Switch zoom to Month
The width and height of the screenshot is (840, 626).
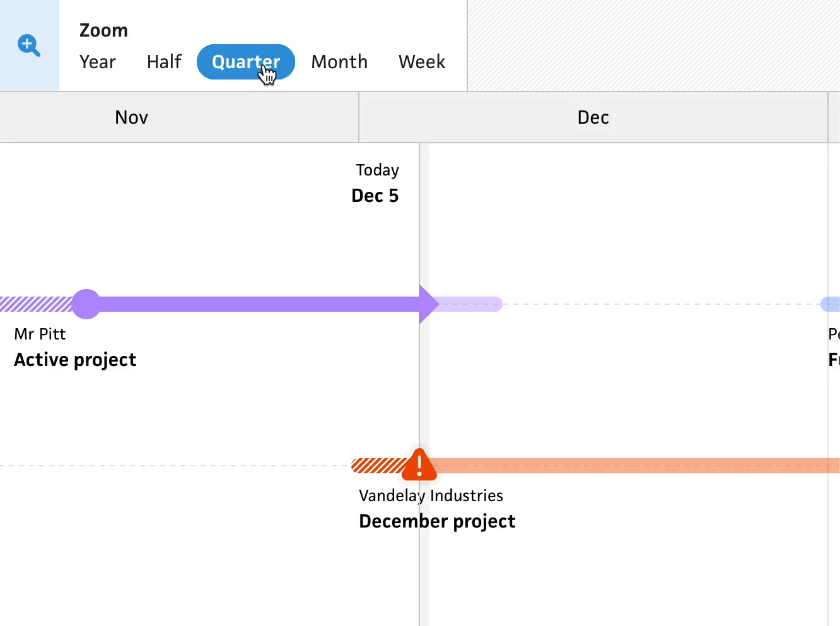[x=339, y=62]
